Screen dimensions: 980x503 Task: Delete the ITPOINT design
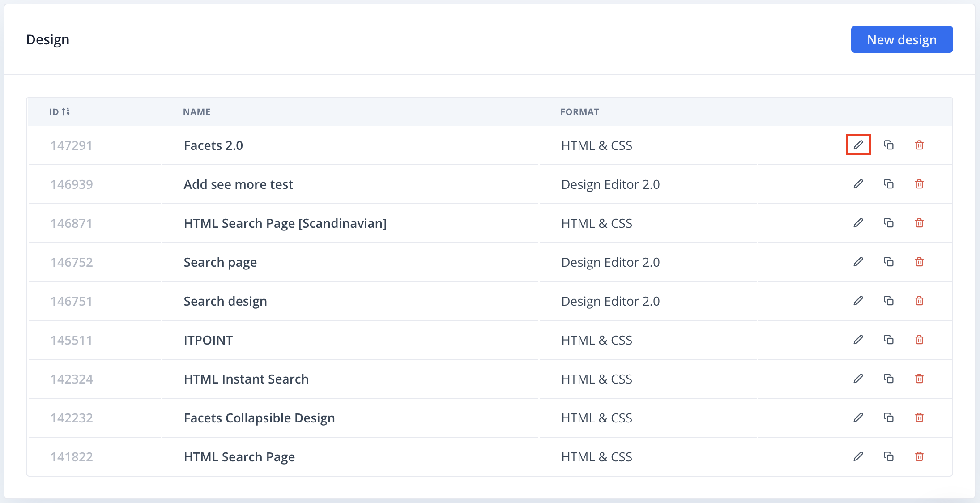919,340
